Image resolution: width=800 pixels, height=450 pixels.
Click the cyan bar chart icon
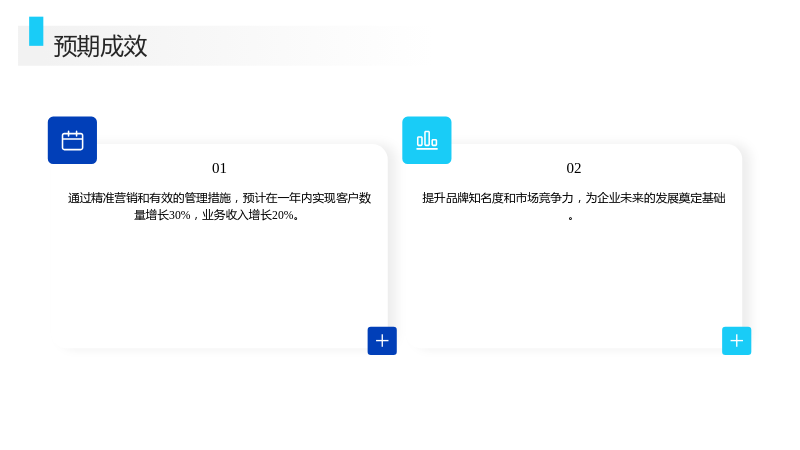(427, 140)
